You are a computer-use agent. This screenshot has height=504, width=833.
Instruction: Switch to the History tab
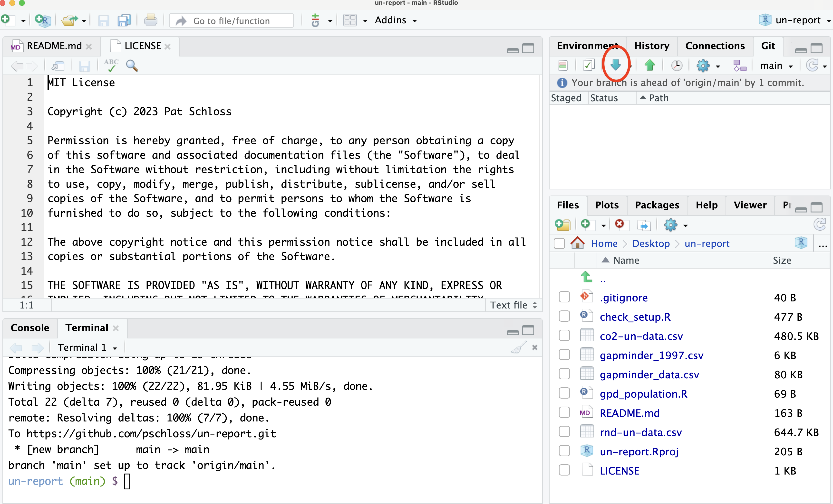coord(651,46)
